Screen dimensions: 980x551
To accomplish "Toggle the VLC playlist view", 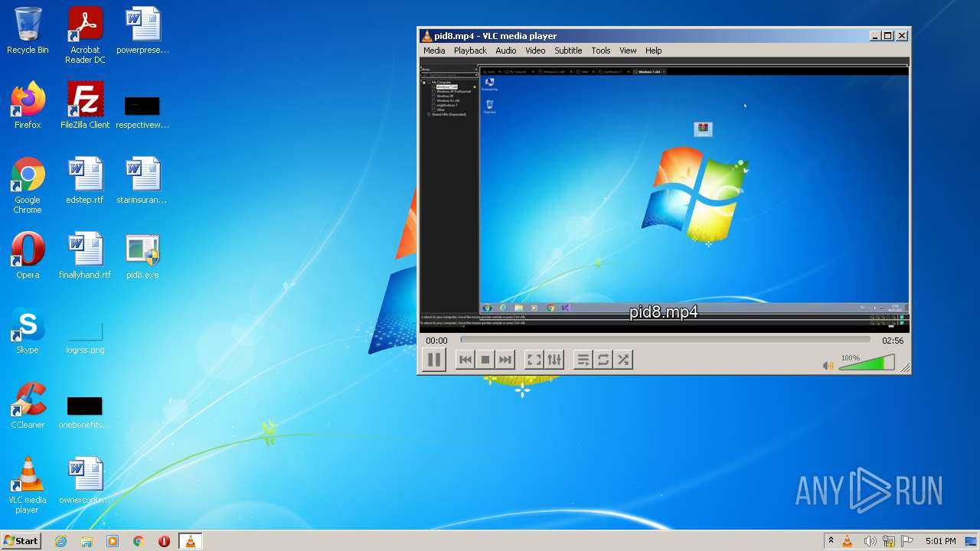I will click(x=583, y=360).
